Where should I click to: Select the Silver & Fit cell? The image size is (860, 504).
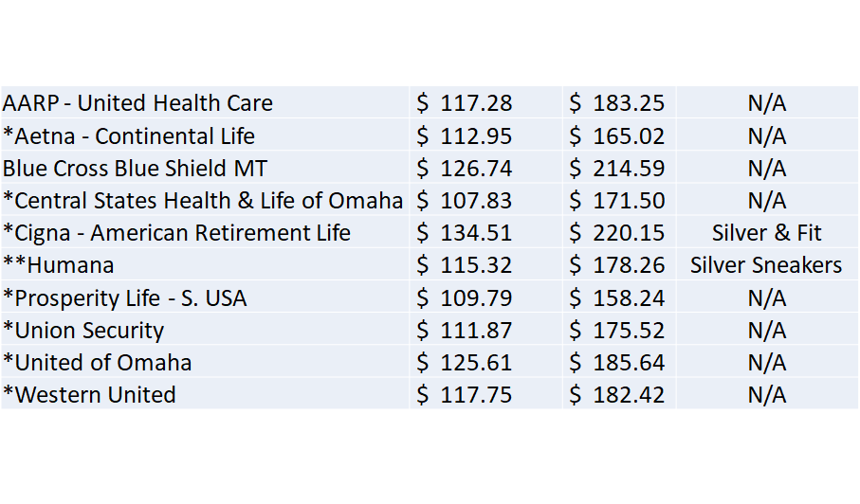[767, 232]
